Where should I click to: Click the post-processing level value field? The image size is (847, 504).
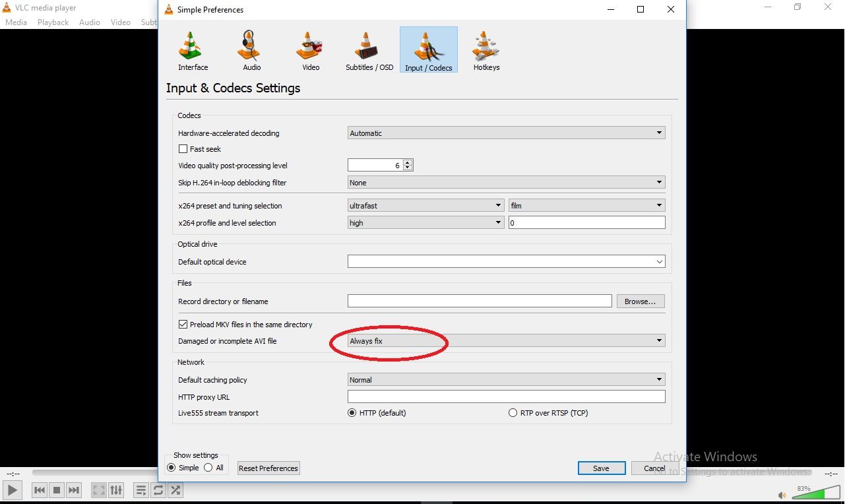pos(375,165)
